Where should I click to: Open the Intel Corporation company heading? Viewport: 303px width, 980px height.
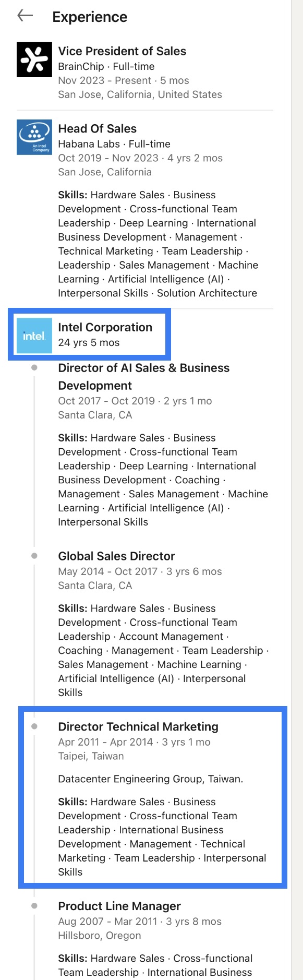105,327
